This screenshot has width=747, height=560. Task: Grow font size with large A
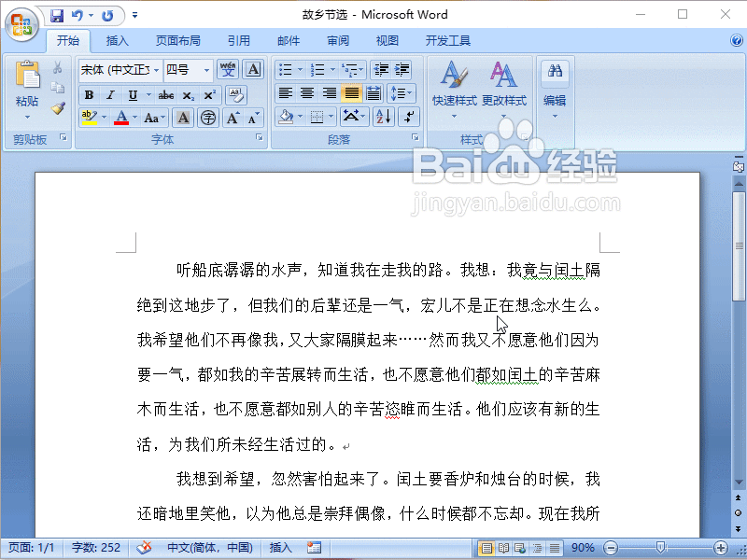click(233, 118)
